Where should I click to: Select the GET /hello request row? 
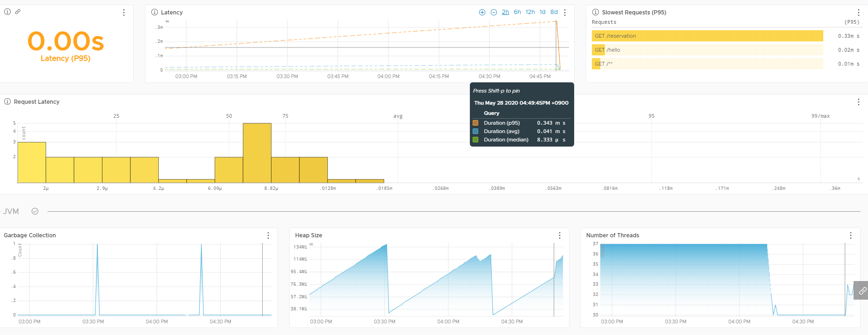707,50
